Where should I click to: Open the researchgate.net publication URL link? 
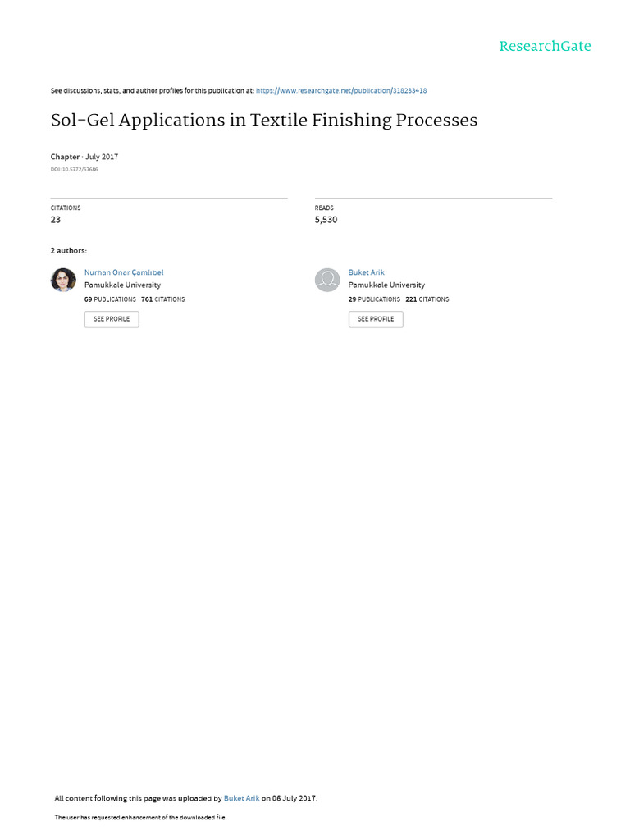341,90
